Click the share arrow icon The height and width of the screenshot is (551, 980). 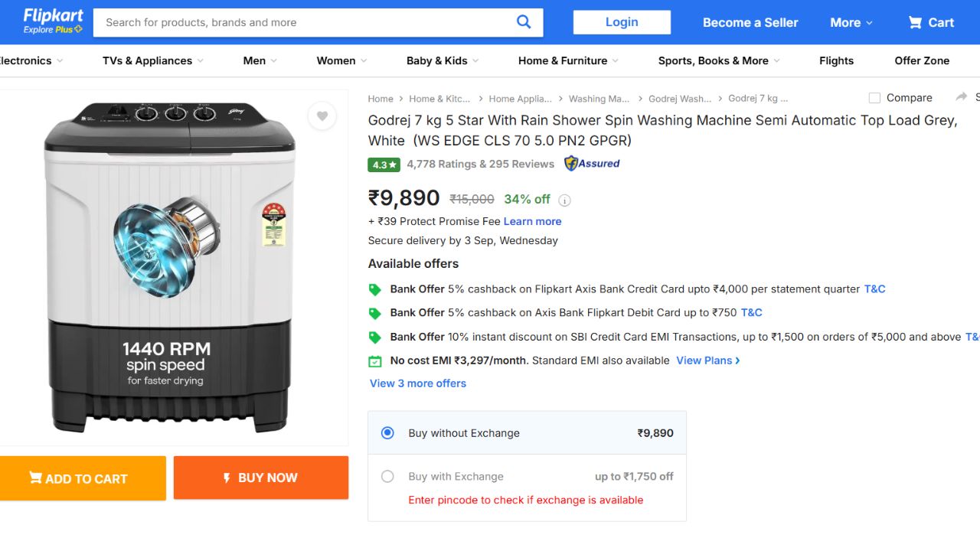pos(962,97)
